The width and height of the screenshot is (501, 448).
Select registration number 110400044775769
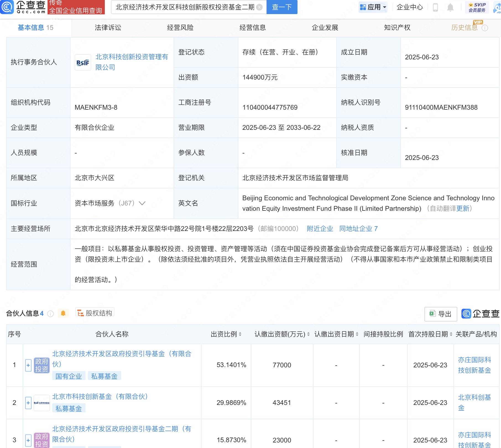(x=270, y=107)
